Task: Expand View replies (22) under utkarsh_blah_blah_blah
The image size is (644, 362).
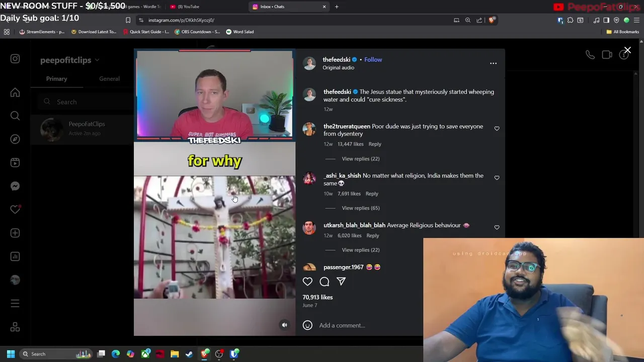Action: (360, 250)
